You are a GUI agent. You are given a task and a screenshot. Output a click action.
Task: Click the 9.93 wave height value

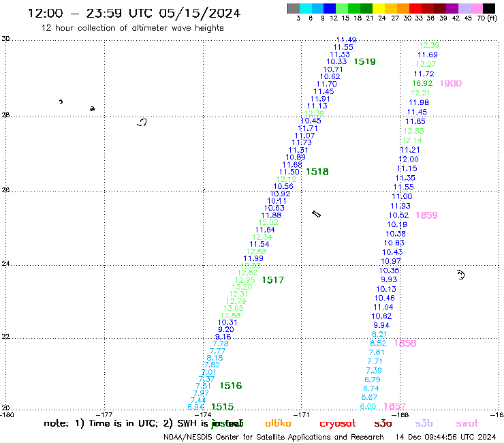tap(389, 279)
